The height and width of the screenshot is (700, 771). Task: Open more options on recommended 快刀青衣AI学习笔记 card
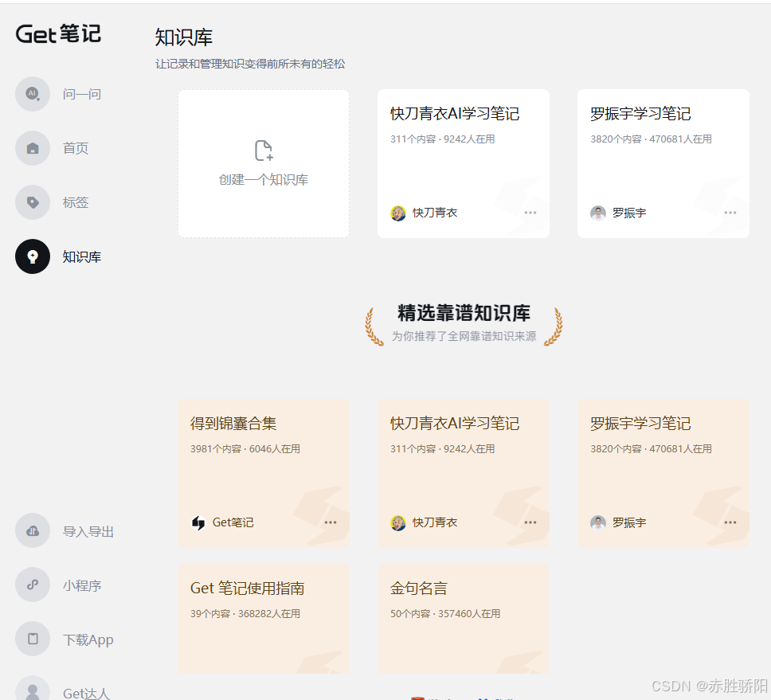tap(530, 522)
